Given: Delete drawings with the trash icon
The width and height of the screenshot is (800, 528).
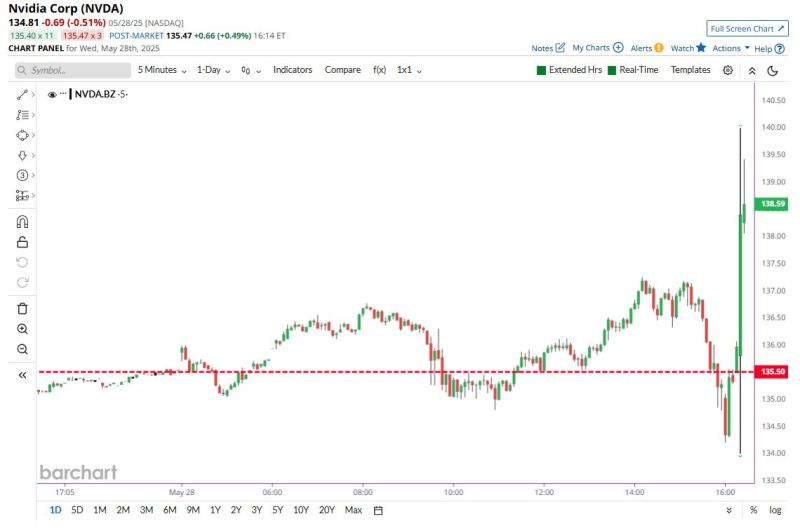Looking at the screenshot, I should coord(22,309).
